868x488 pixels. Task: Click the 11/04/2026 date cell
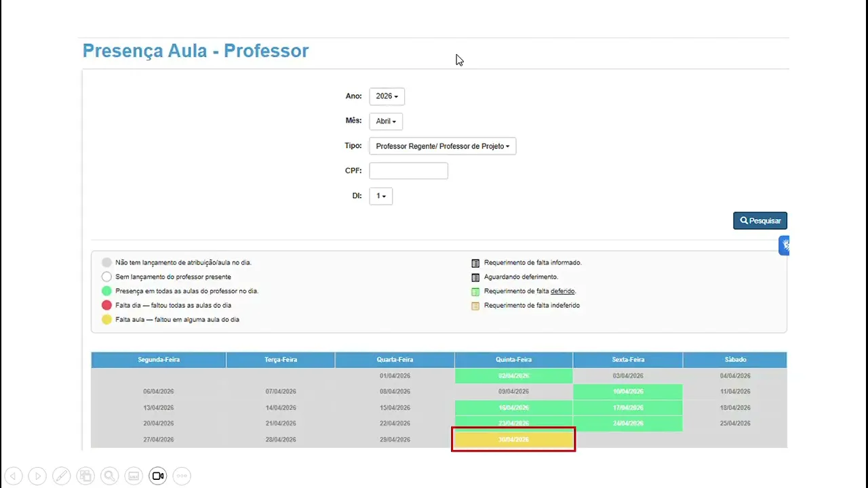(735, 392)
